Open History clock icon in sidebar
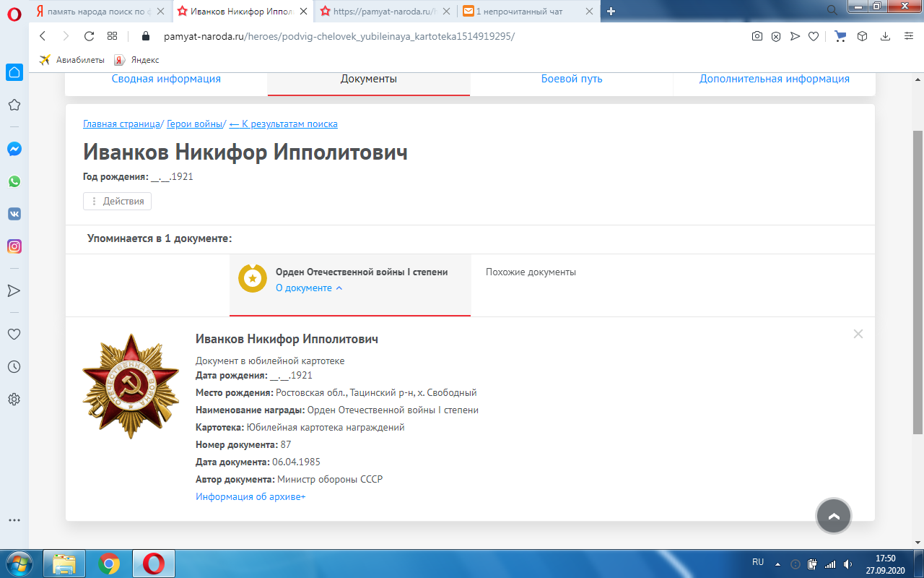 [14, 367]
